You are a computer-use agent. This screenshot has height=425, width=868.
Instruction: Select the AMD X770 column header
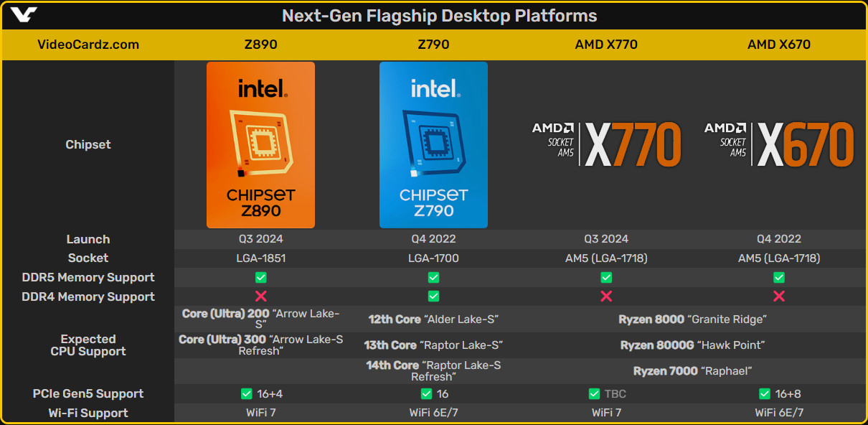[x=606, y=45]
